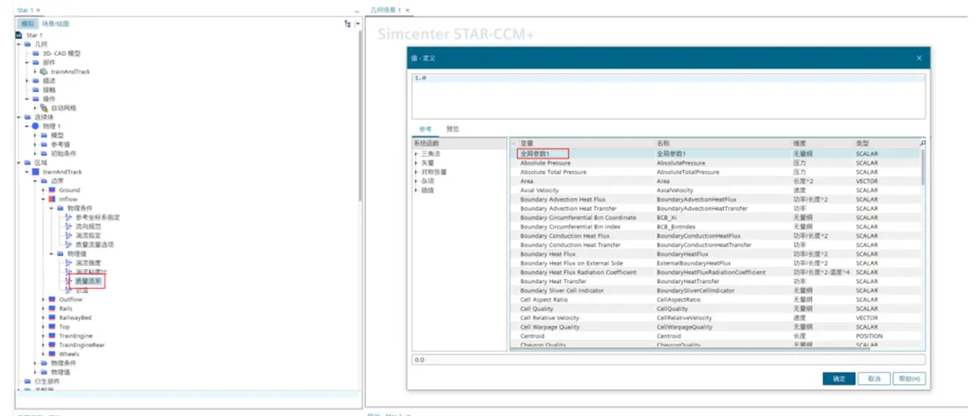Click the RailwayBed boundary icon

click(52, 318)
